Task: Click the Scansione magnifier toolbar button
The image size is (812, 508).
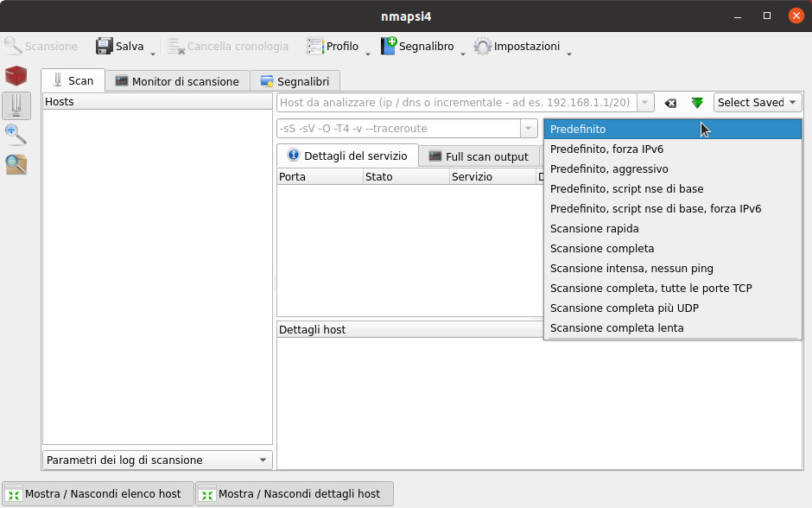Action: (41, 46)
